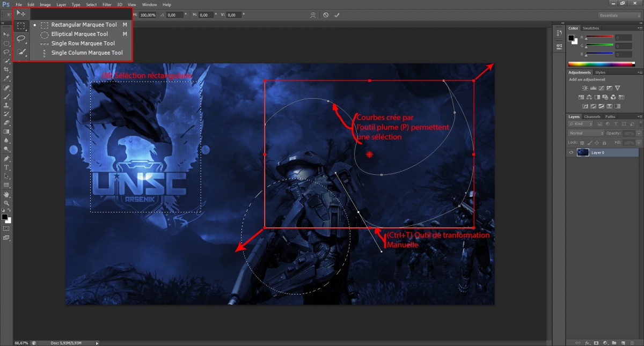The width and height of the screenshot is (644, 346).
Task: Select the Brush tool
Action: pyautogui.click(x=6, y=96)
